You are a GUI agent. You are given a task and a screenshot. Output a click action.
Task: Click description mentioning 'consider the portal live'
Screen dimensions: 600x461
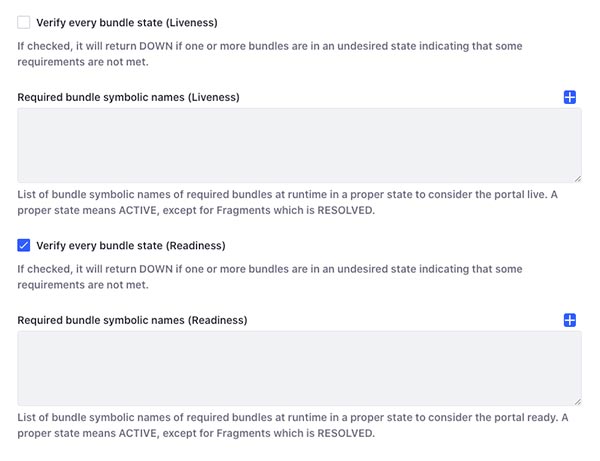point(287,202)
